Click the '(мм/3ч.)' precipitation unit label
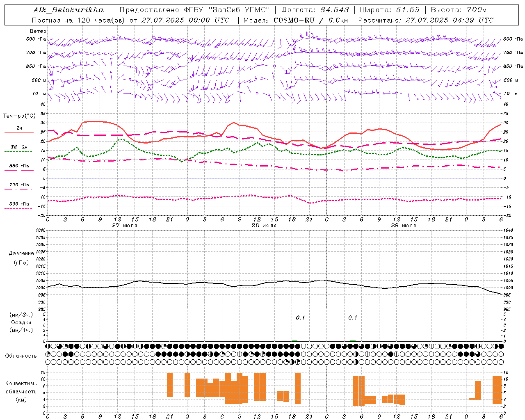Screen dimensions: 525x420 click(21, 315)
